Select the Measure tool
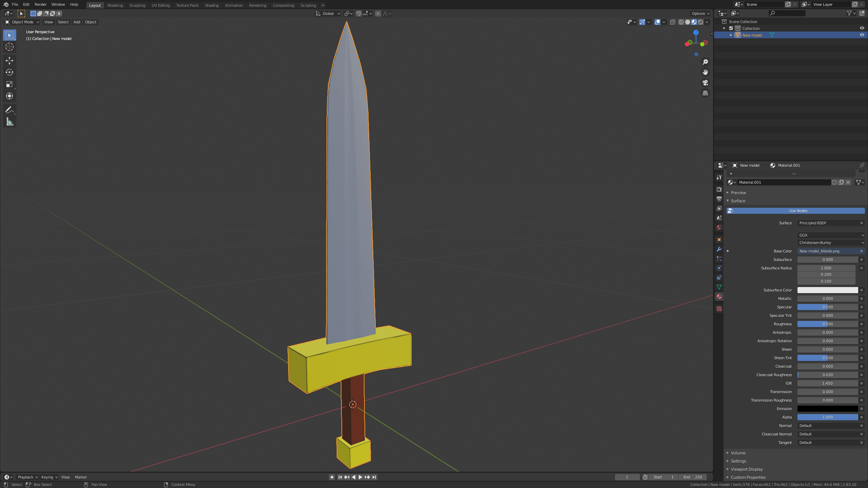This screenshot has width=868, height=488. click(x=9, y=122)
